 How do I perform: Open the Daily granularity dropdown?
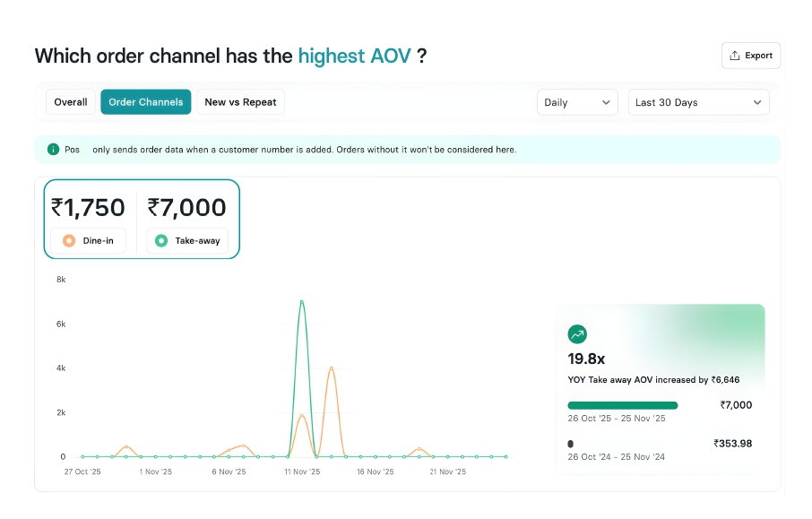coord(577,102)
